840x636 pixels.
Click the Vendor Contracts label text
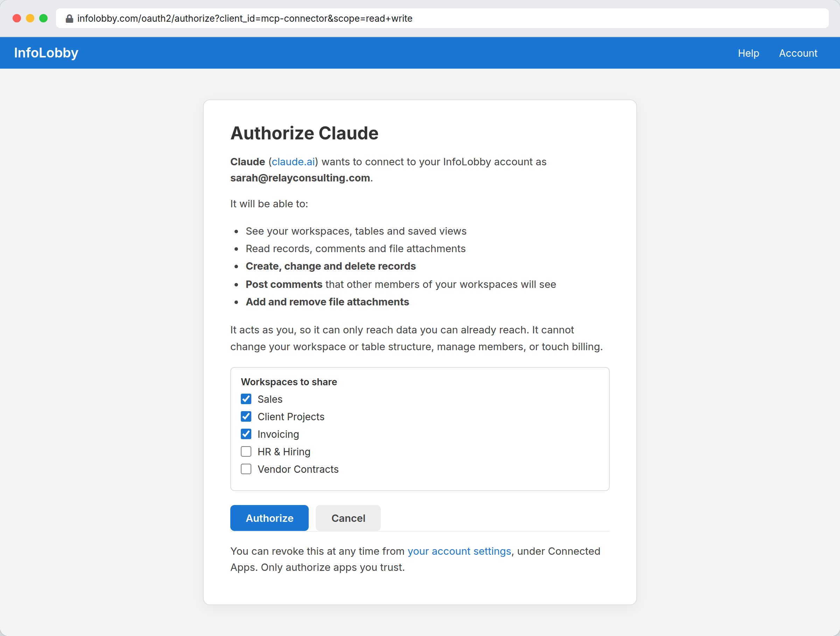coord(298,469)
